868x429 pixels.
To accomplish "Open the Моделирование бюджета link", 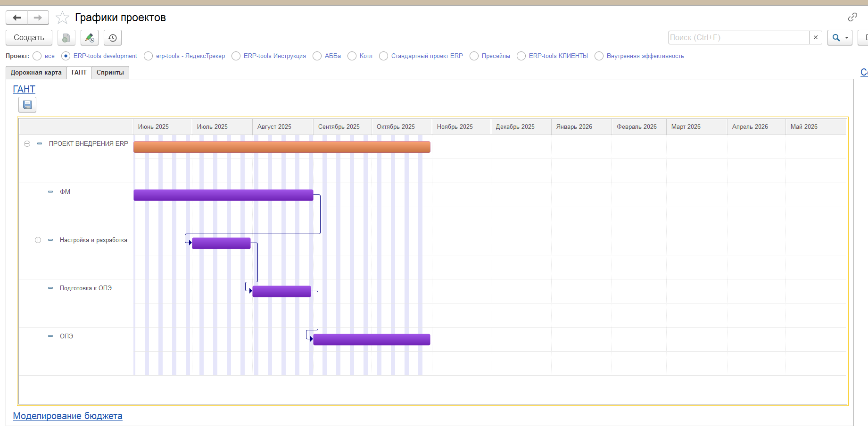I will pyautogui.click(x=67, y=416).
